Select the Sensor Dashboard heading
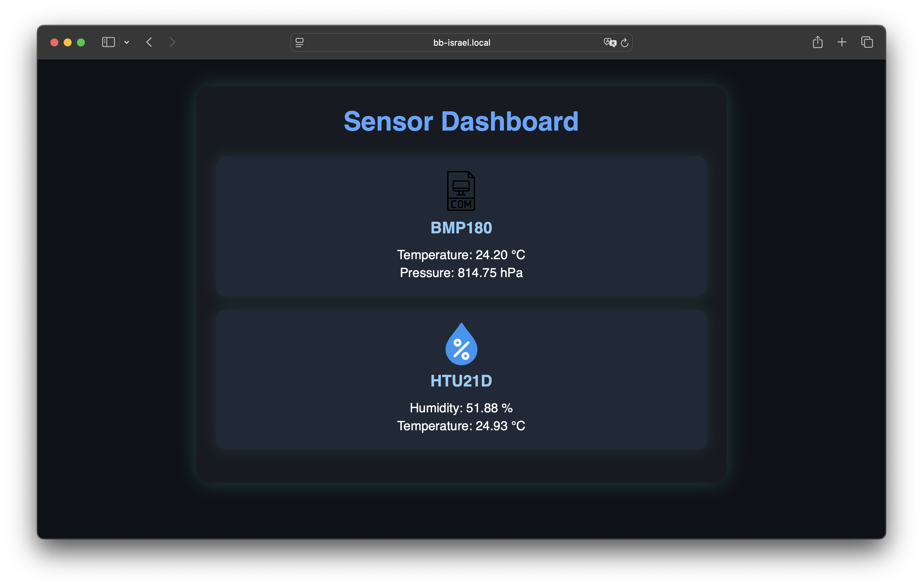Screen dimensions: 923x588 pyautogui.click(x=461, y=122)
